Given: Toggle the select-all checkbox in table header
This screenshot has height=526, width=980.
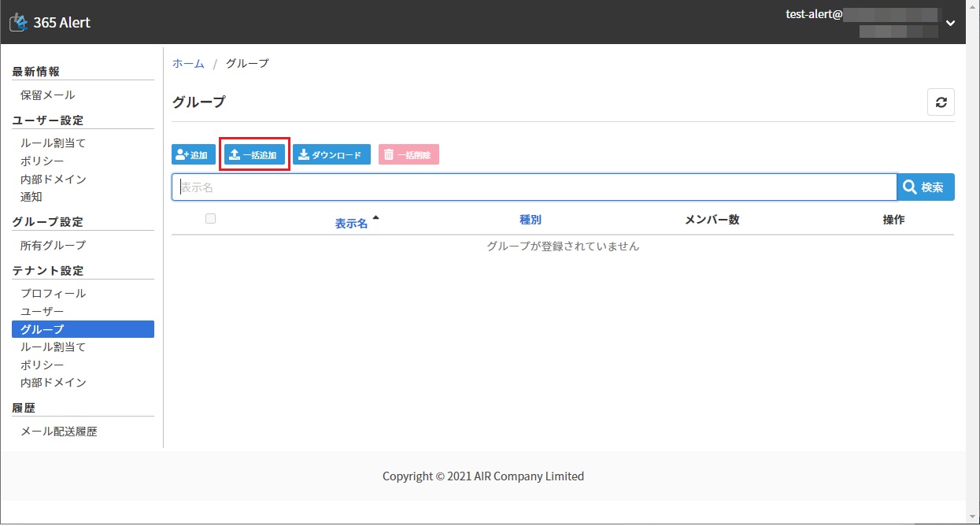Looking at the screenshot, I should point(210,219).
